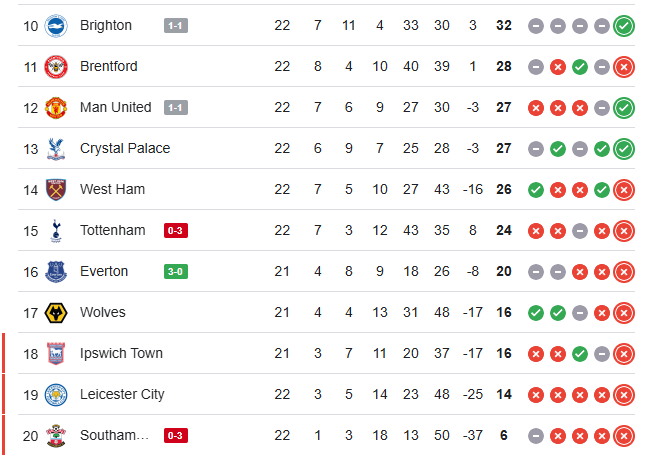
Task: Click the Everton club crest icon
Action: point(55,271)
